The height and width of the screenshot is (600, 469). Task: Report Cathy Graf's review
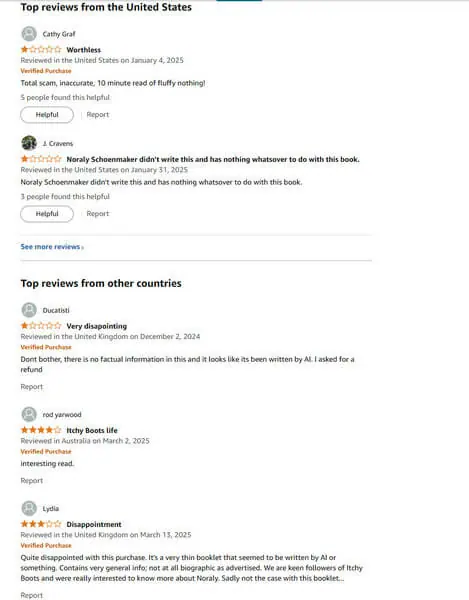pyautogui.click(x=98, y=115)
